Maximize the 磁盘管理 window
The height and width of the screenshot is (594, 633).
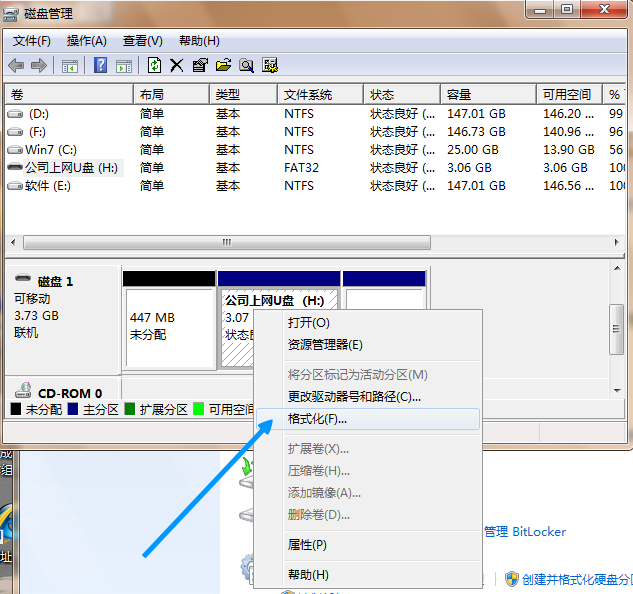point(567,10)
